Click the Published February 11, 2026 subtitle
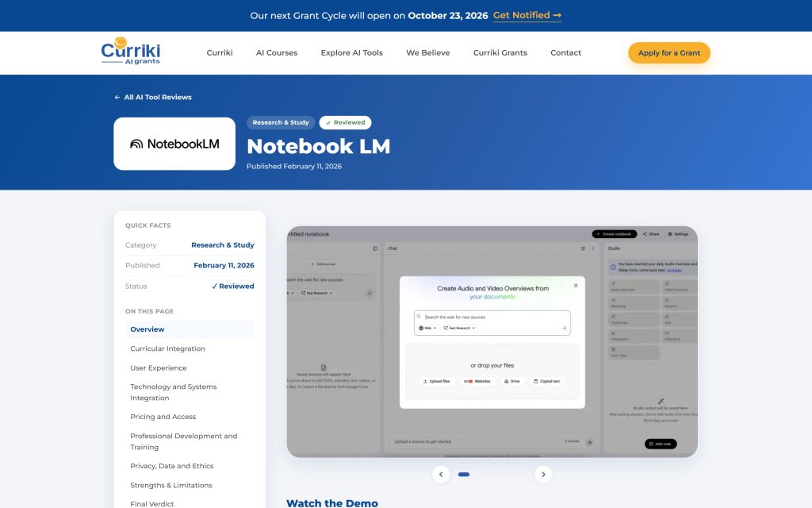 (x=294, y=167)
